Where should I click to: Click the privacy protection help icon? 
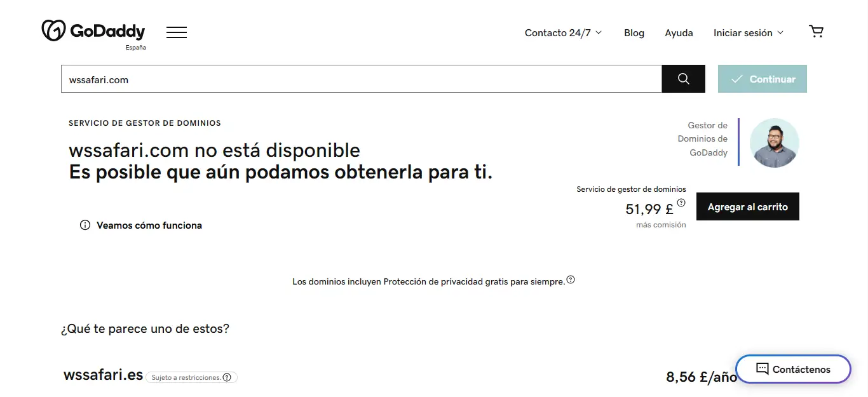pos(571,279)
